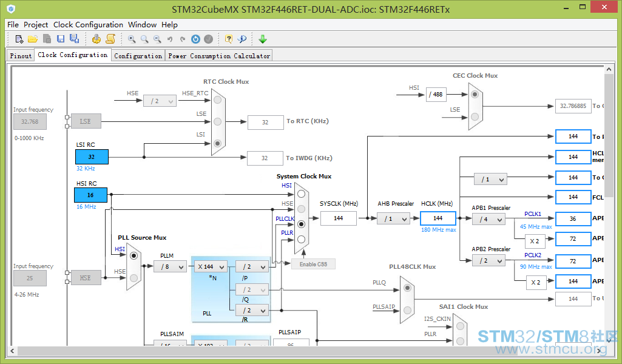Click the New Project icon
This screenshot has width=622, height=364.
(19, 39)
